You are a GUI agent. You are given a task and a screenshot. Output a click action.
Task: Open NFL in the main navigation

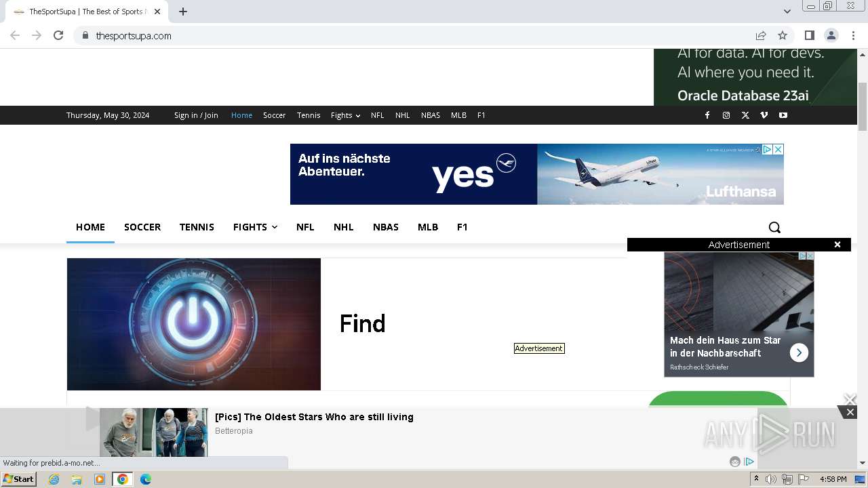click(x=305, y=227)
